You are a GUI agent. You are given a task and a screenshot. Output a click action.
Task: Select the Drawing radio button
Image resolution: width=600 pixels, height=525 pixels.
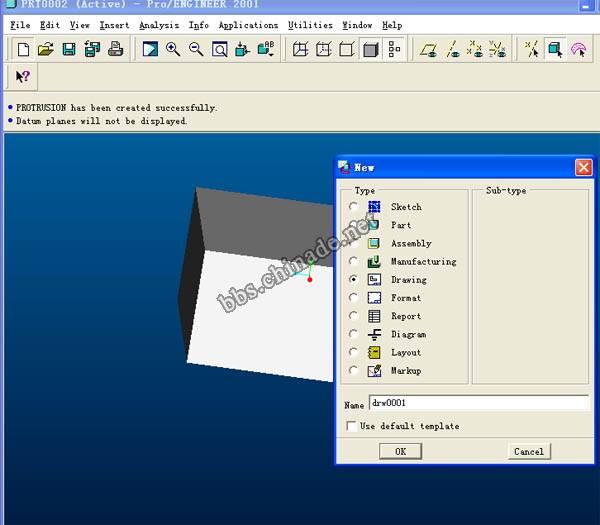click(353, 279)
